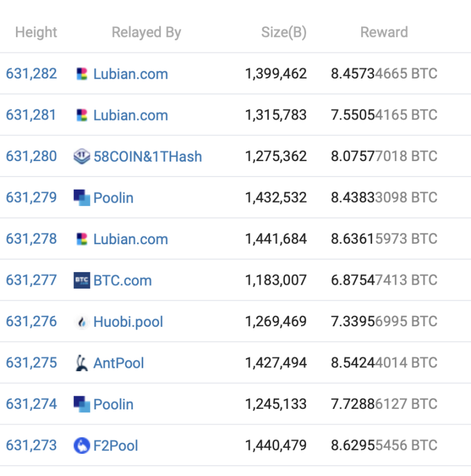Click the Huobi.pool flame icon

click(82, 322)
